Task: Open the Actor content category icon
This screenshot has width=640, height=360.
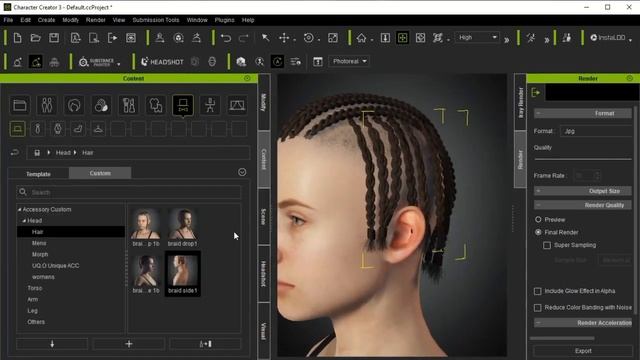Action: tap(47, 105)
